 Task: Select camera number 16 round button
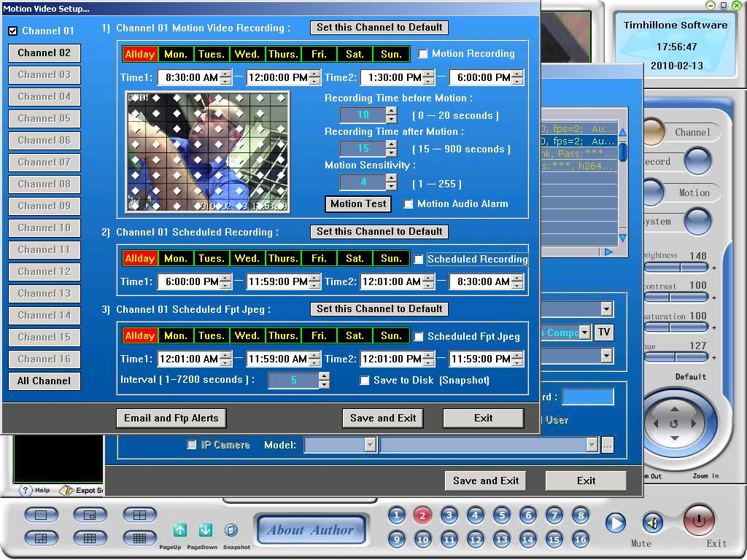pyautogui.click(x=580, y=540)
